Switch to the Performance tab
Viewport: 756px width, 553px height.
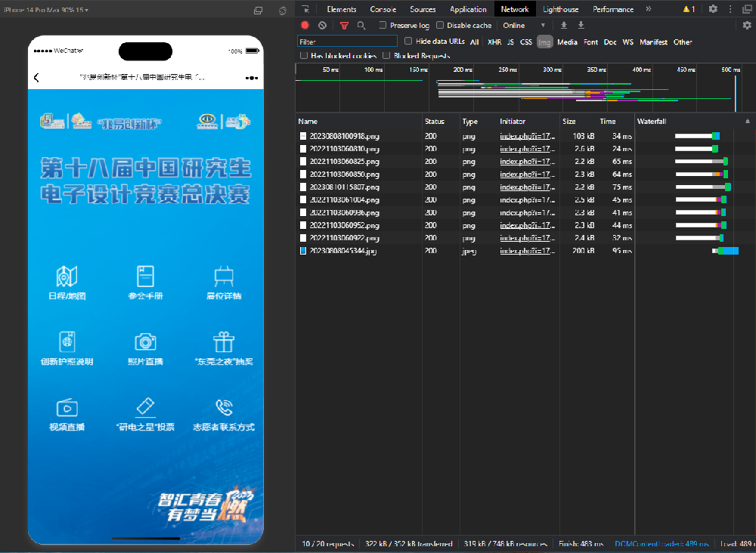coord(613,9)
